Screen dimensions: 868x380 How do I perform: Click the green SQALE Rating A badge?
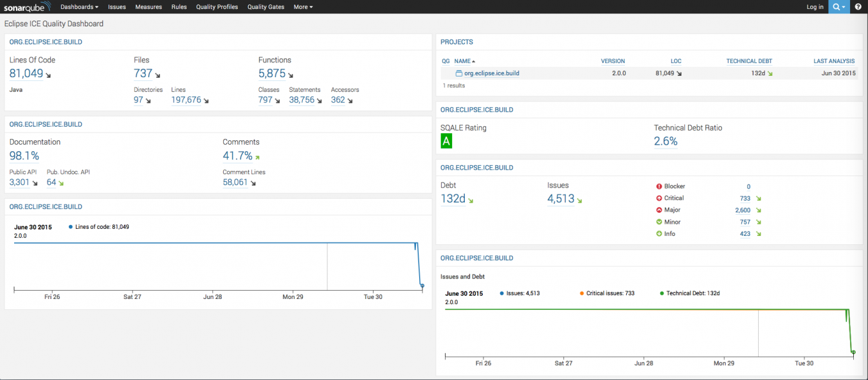[x=446, y=141]
